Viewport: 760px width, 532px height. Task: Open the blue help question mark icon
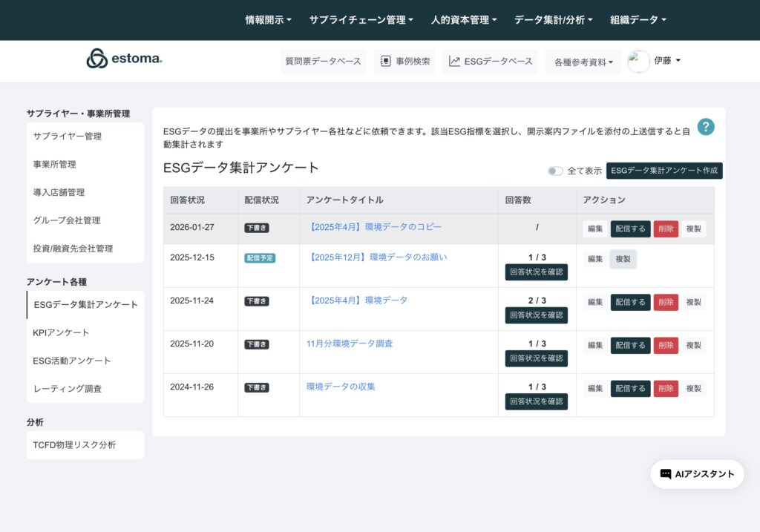coord(705,127)
